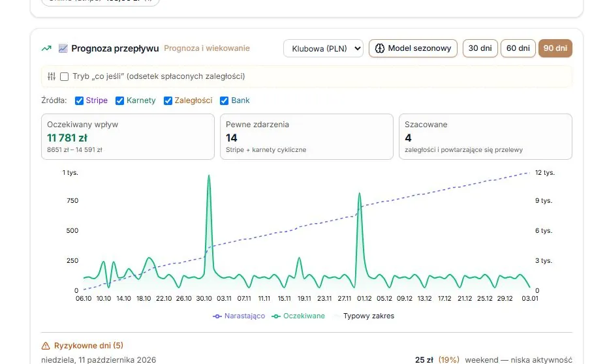The image size is (607, 364).
Task: Click the warning triangle by Ryzykowne dni
Action: [46, 346]
